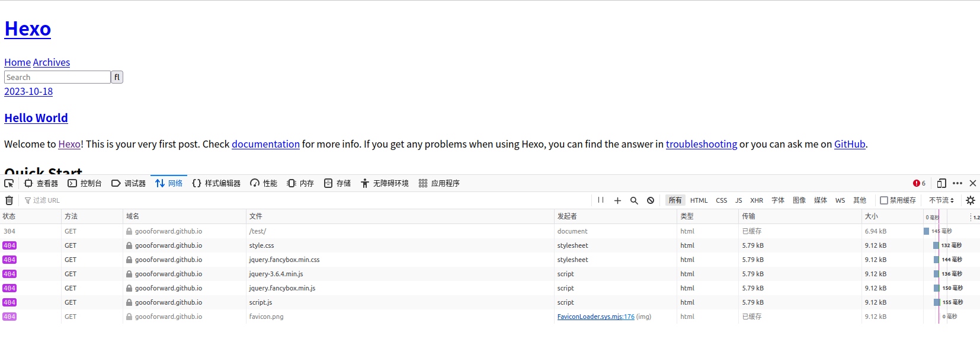The height and width of the screenshot is (345, 980).
Task: Open the 样式编辑器 (Style Editor) tab
Action: pos(217,183)
